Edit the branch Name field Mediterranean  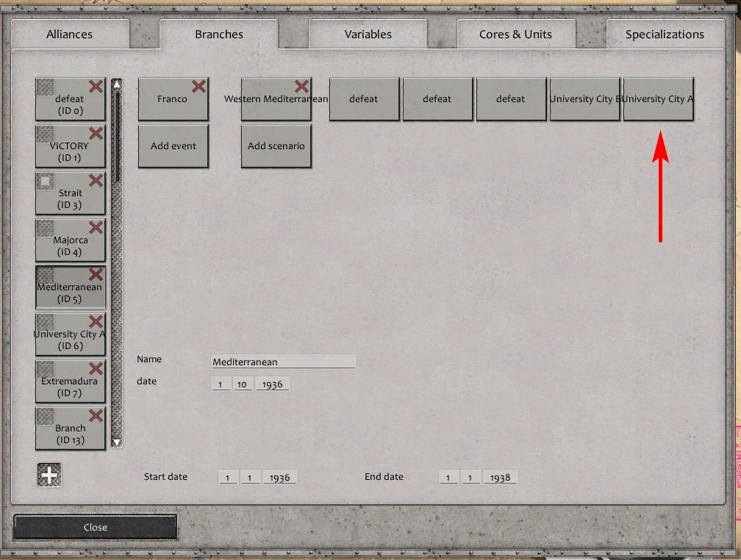pyautogui.click(x=284, y=362)
